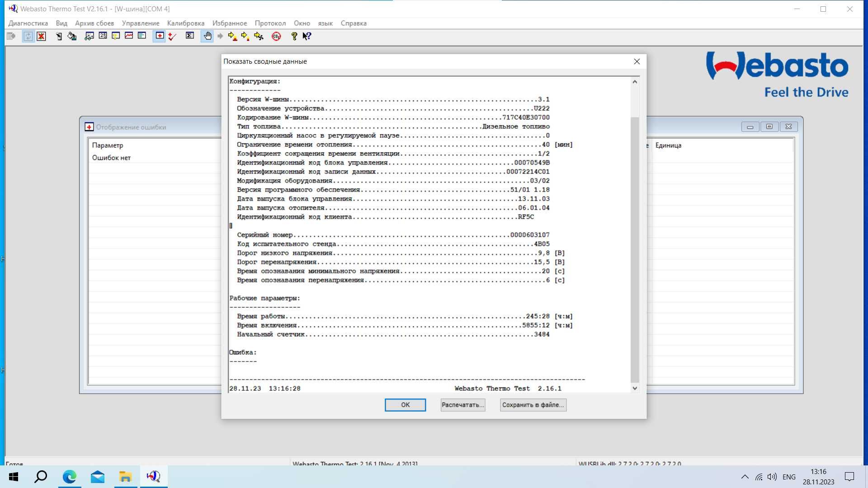Click the numeric values display toolbar icon
The height and width of the screenshot is (488, 868).
[x=103, y=36]
